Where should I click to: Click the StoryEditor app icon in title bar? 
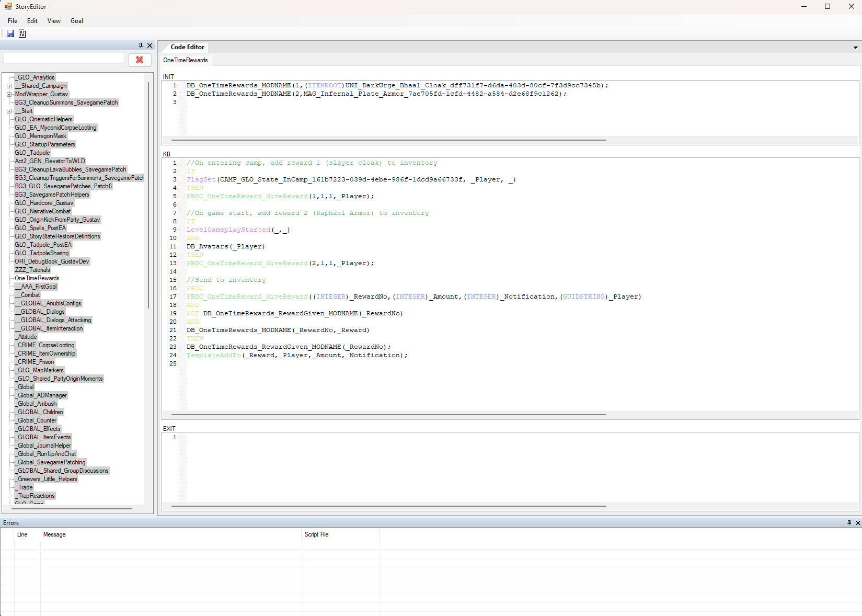(x=8, y=7)
